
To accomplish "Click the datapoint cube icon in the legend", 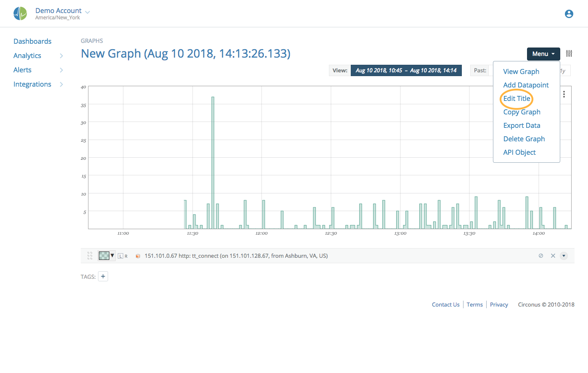I will click(x=138, y=256).
